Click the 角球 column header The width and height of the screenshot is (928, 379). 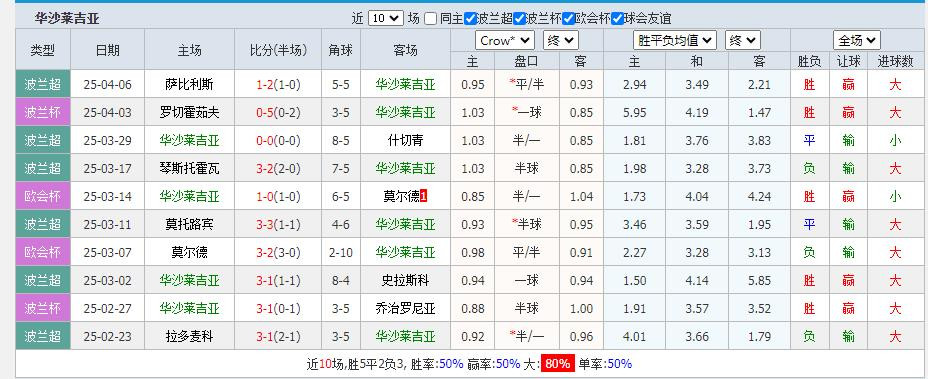341,50
